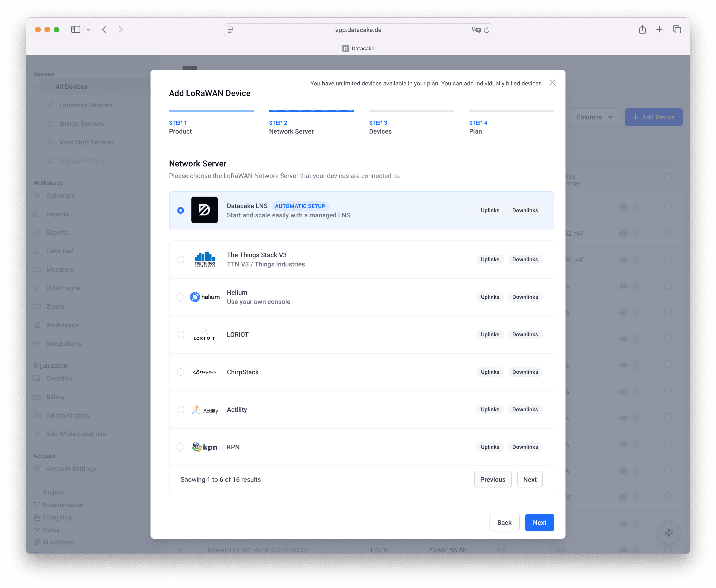Select The Things Stack V3 radio button
This screenshot has height=588, width=716.
click(x=181, y=260)
